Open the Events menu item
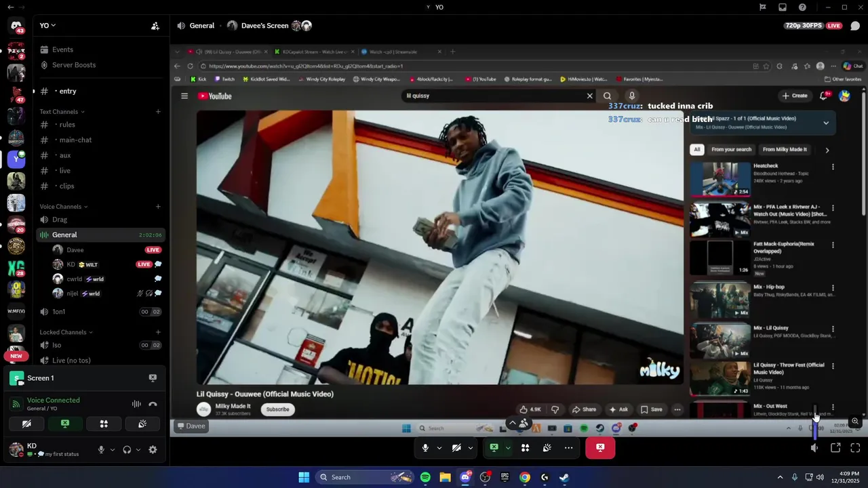This screenshot has width=868, height=488. click(x=100, y=49)
